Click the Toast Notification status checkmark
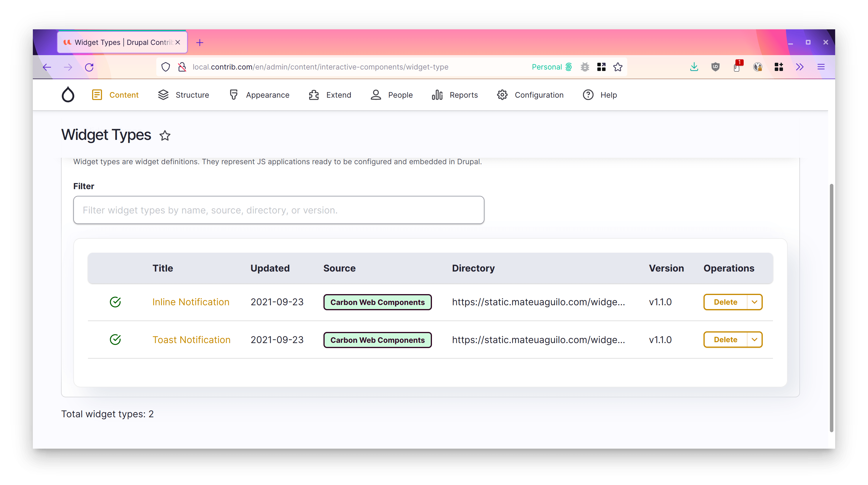Image resolution: width=868 pixels, height=485 pixels. coord(115,339)
